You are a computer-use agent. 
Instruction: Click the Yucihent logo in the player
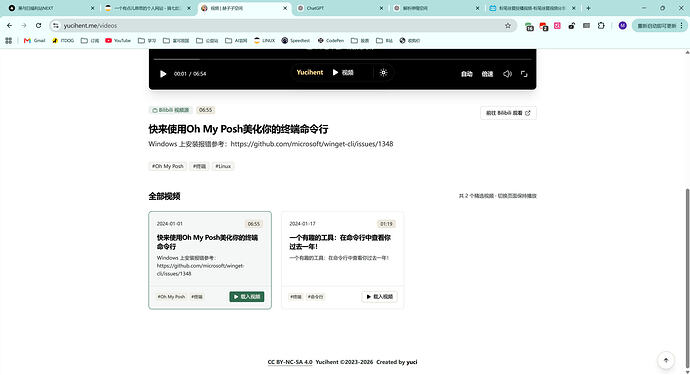pyautogui.click(x=310, y=73)
